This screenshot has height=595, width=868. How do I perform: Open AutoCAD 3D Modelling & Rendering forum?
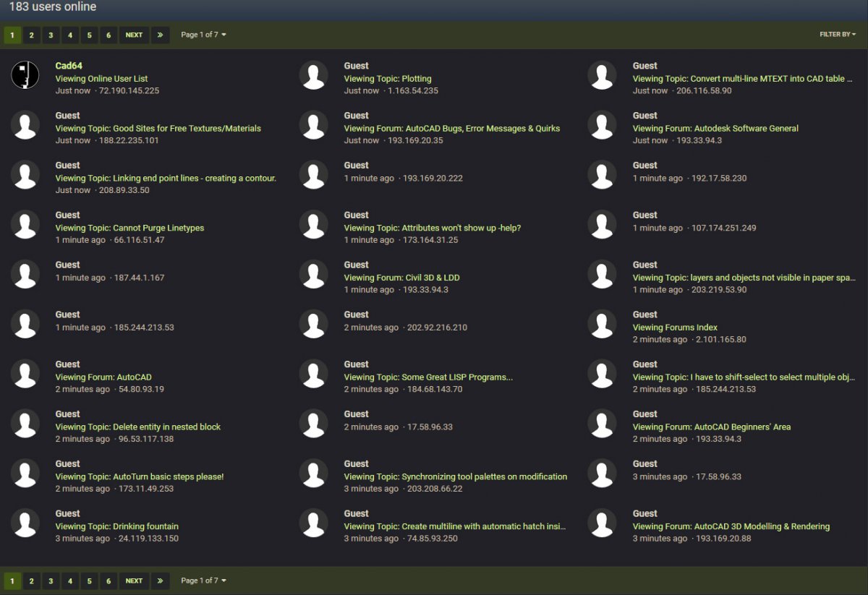[x=731, y=527]
